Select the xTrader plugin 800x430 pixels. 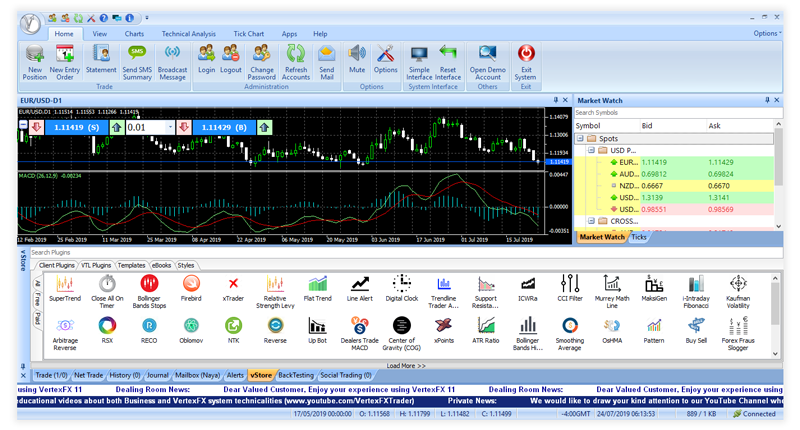[233, 288]
